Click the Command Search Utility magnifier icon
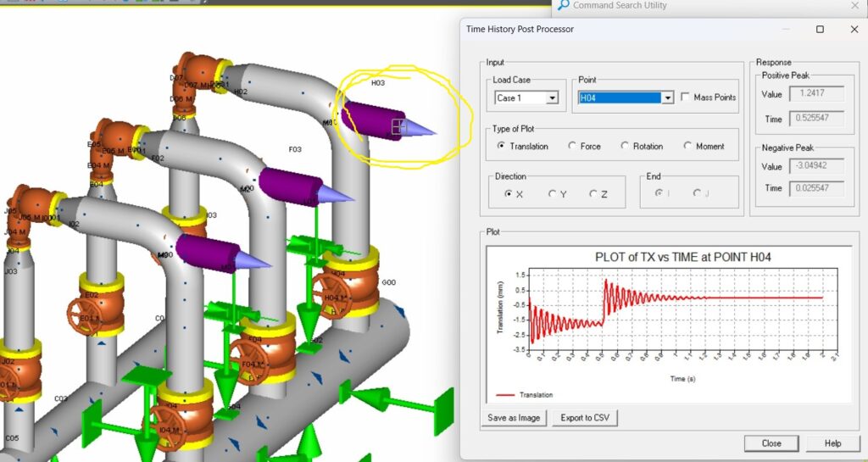 point(563,5)
